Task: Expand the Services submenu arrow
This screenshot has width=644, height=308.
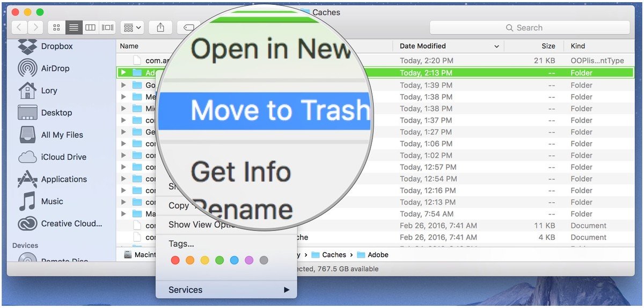Action: point(287,290)
